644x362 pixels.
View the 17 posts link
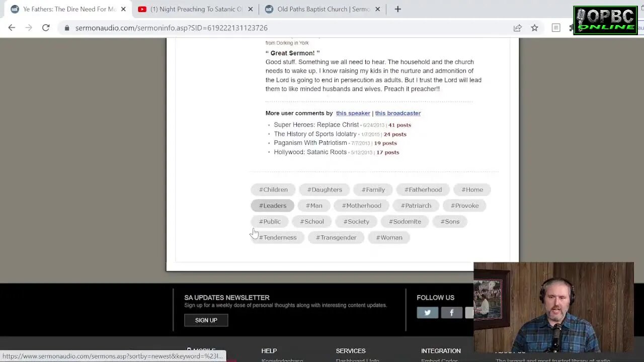point(387,152)
